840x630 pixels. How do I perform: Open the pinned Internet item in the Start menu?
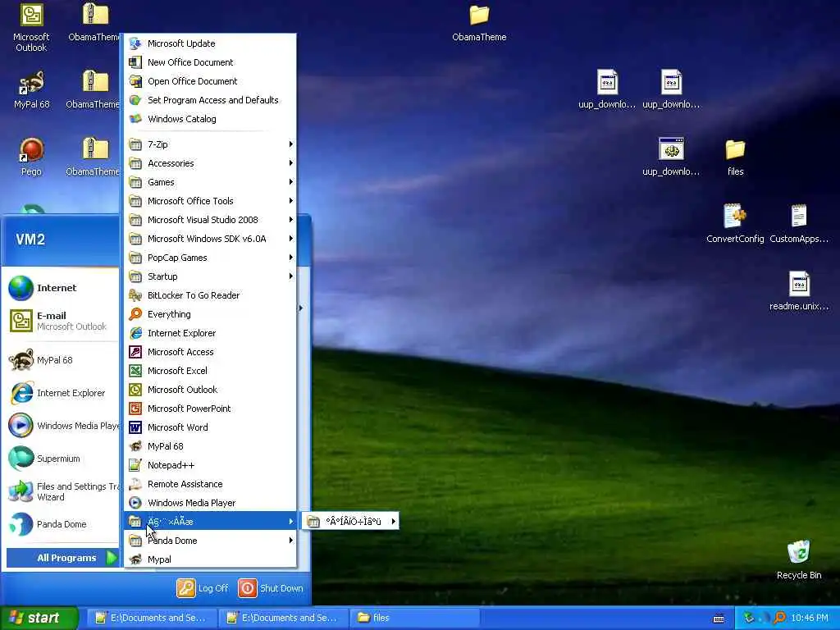pos(62,288)
